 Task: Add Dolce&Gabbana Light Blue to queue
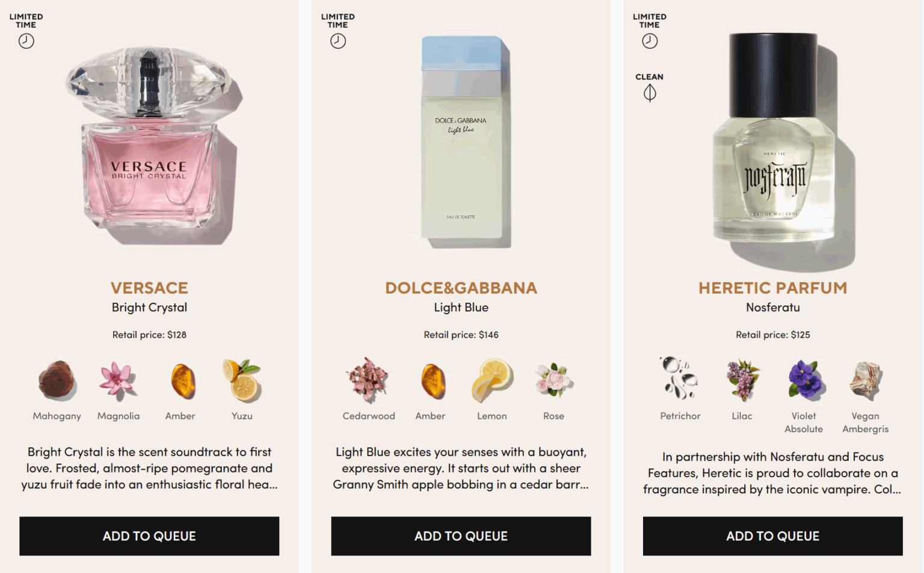tap(461, 536)
